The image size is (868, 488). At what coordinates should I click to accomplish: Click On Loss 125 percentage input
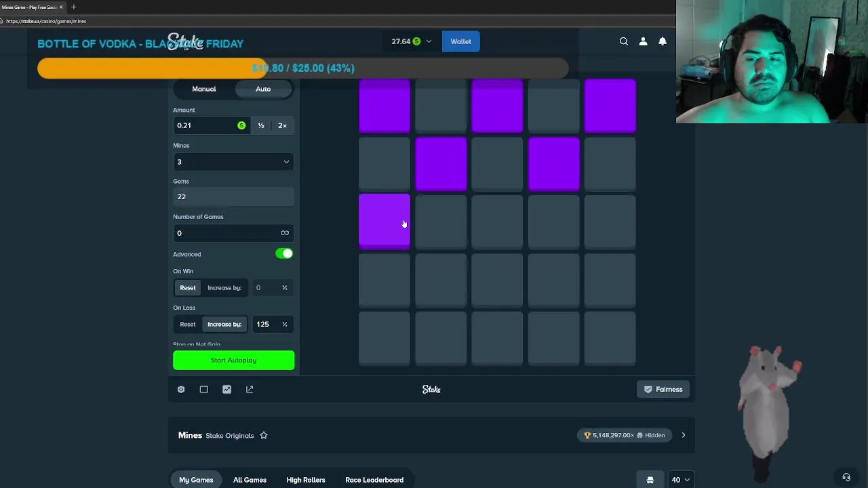tap(271, 325)
